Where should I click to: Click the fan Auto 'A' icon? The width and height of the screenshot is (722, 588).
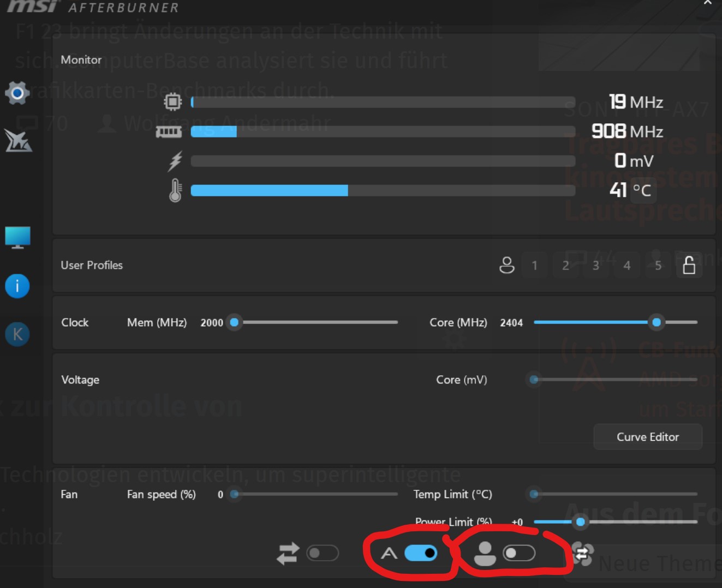coord(389,553)
